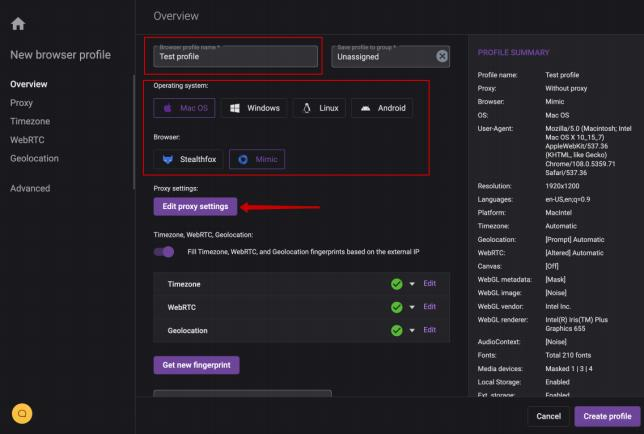Expand the Geolocation row arrow
This screenshot has height=434, width=644.
[x=411, y=330]
